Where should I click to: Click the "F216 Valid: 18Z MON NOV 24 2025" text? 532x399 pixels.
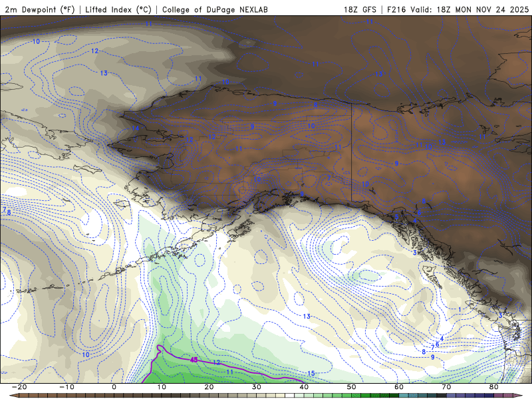pos(458,9)
